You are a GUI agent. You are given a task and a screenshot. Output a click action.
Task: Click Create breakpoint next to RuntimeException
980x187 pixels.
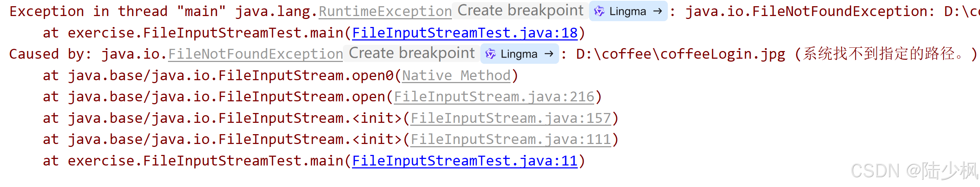(520, 11)
